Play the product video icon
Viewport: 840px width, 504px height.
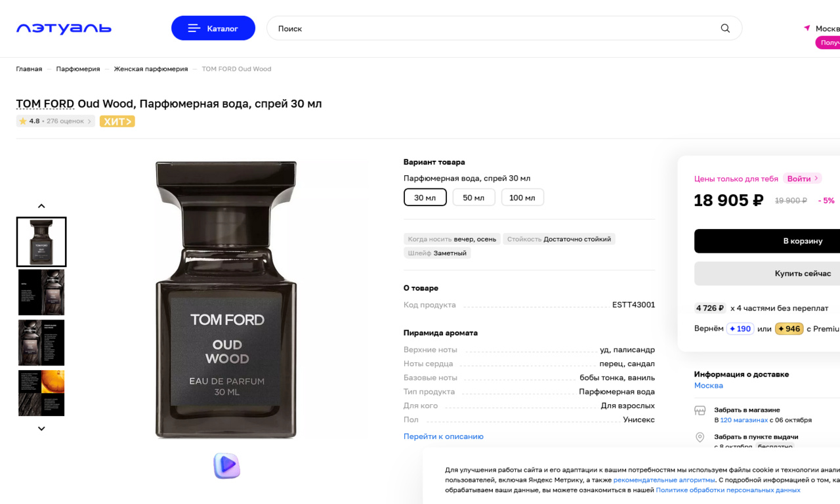pos(226,465)
